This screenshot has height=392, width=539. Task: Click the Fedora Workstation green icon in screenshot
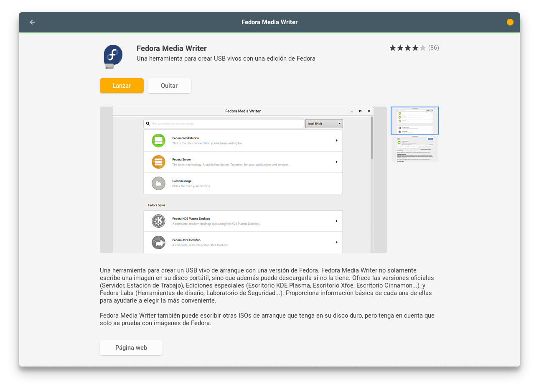(158, 141)
